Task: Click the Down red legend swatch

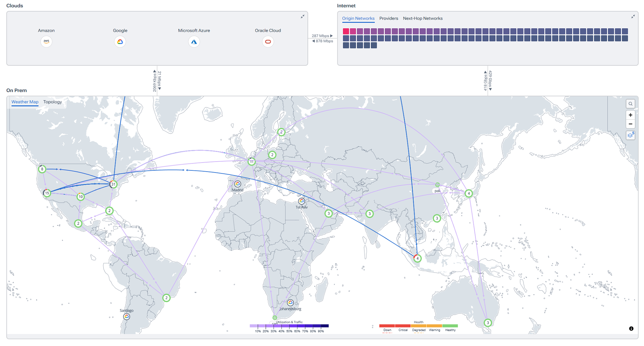Action: 387,326
